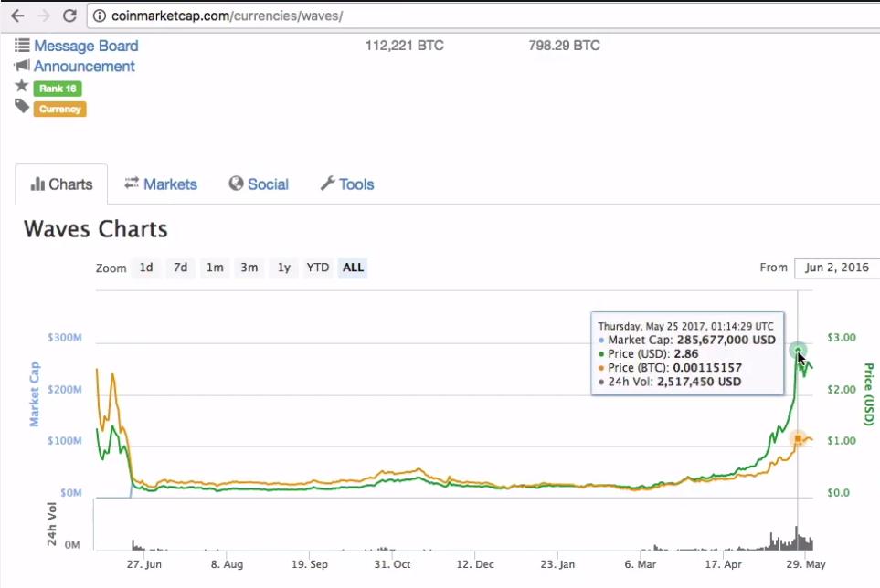Viewport: 880px width, 588px height.
Task: Go back with the browser back arrow
Action: point(18,16)
